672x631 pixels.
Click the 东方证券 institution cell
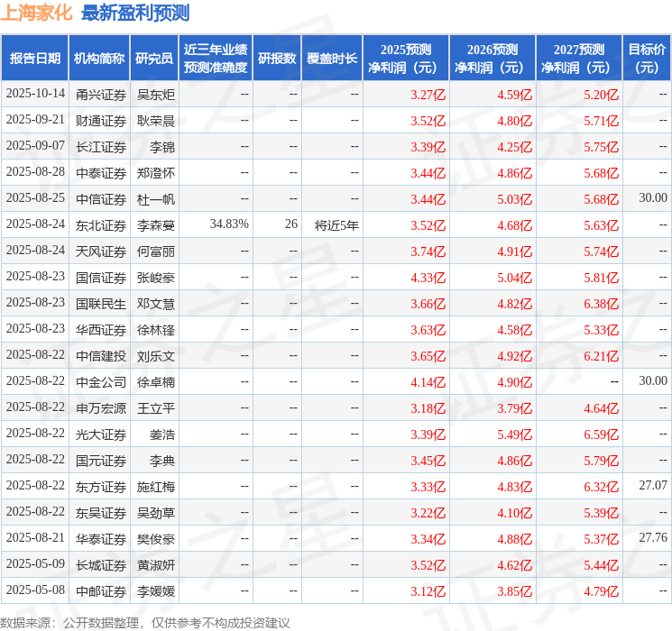[101, 487]
